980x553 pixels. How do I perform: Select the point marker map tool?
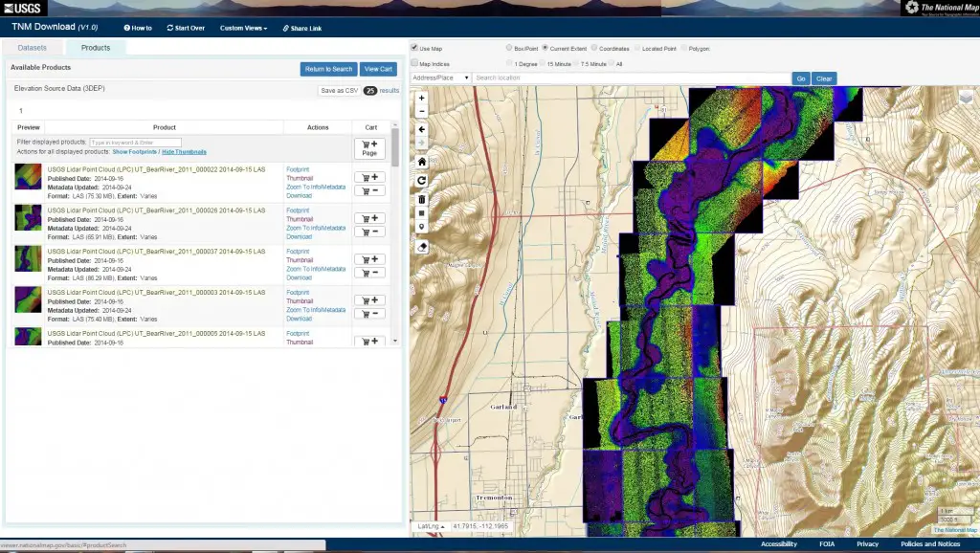click(x=421, y=227)
